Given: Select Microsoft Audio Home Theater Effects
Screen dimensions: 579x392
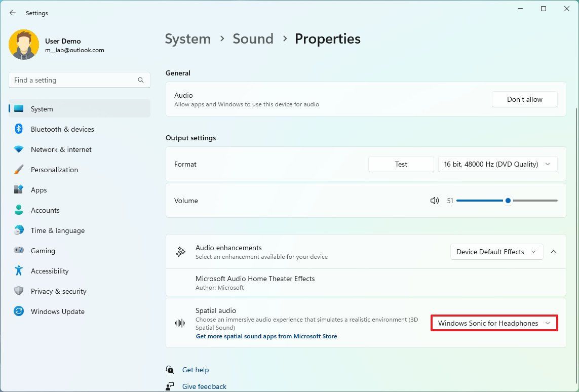Looking at the screenshot, I should coord(255,279).
